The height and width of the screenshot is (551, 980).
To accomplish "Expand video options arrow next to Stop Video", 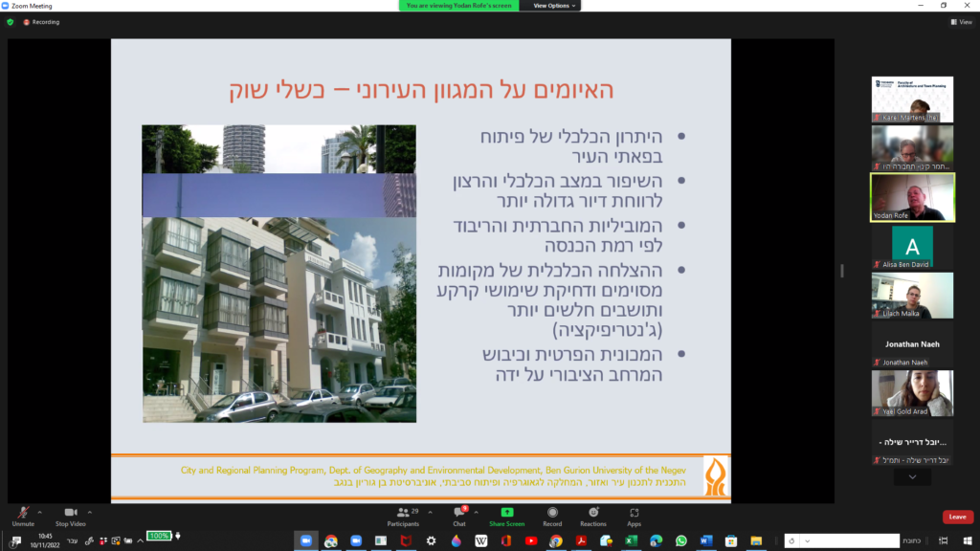I will [91, 511].
